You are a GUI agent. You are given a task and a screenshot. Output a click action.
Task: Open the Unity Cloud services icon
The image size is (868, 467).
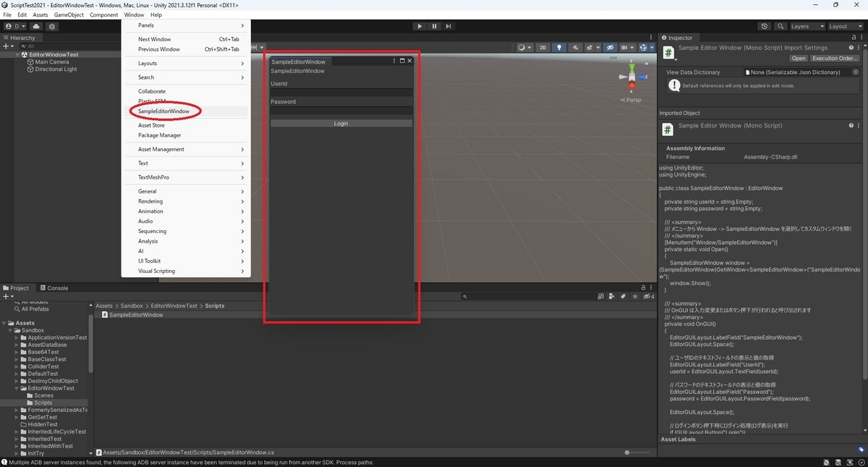click(36, 26)
